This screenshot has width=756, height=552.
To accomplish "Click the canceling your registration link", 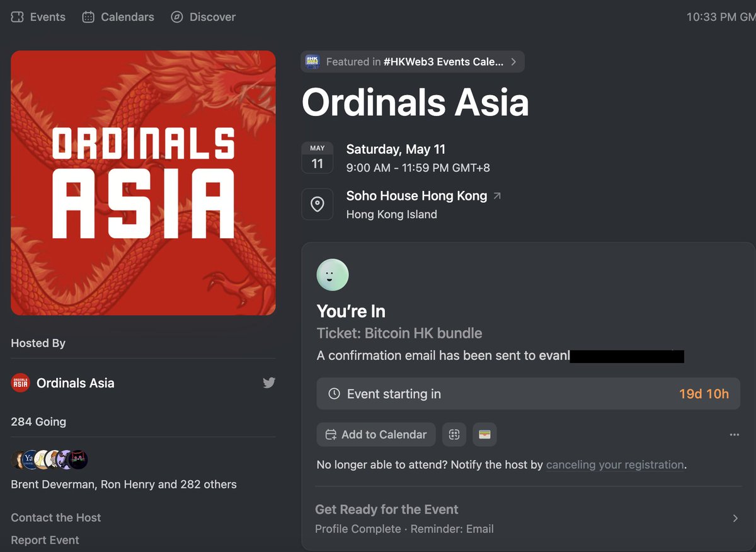I will (x=615, y=465).
